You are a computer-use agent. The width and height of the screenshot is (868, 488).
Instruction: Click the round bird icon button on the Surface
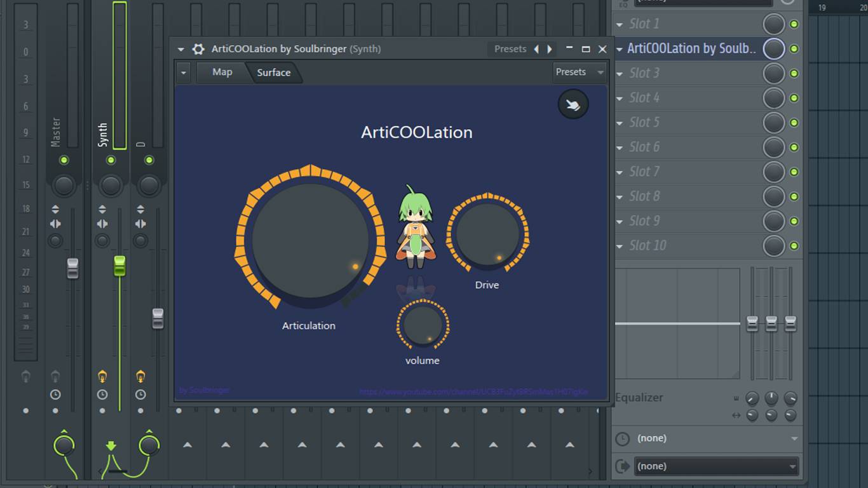(x=573, y=105)
